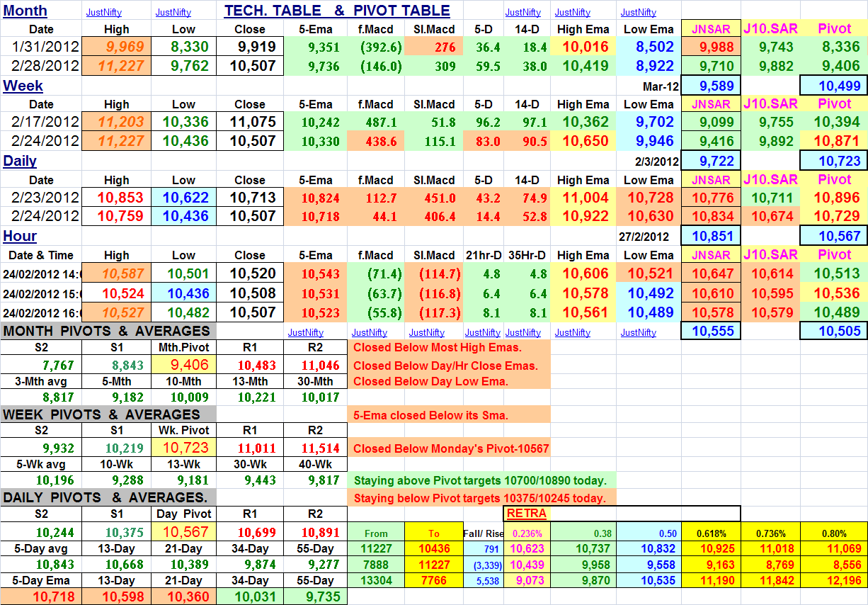This screenshot has width=868, height=605.
Task: Select 'Closed Below Most High Emas.' note
Action: [437, 347]
